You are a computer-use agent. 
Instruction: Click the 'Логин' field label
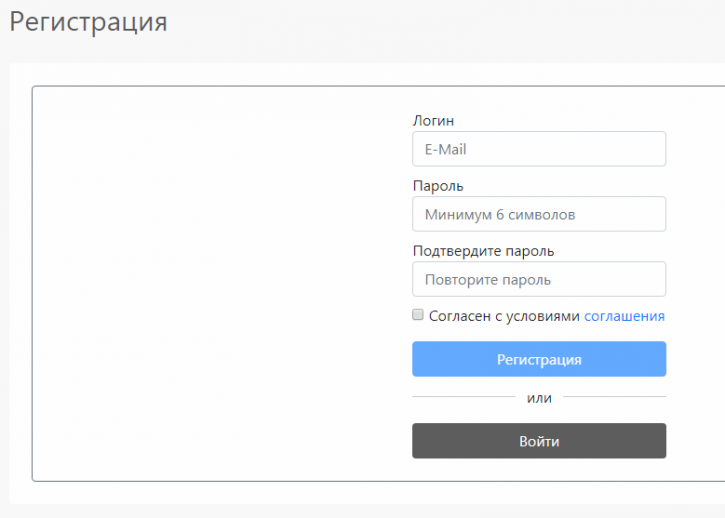[433, 121]
